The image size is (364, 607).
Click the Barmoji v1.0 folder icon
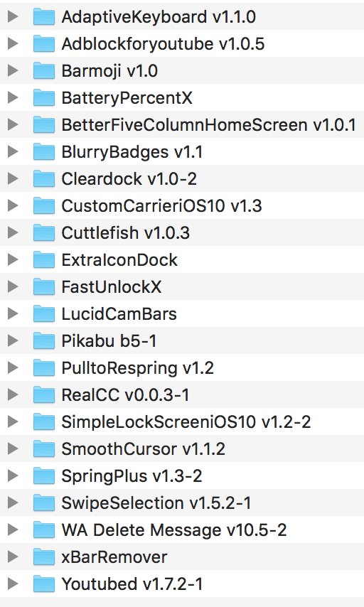[x=44, y=71]
